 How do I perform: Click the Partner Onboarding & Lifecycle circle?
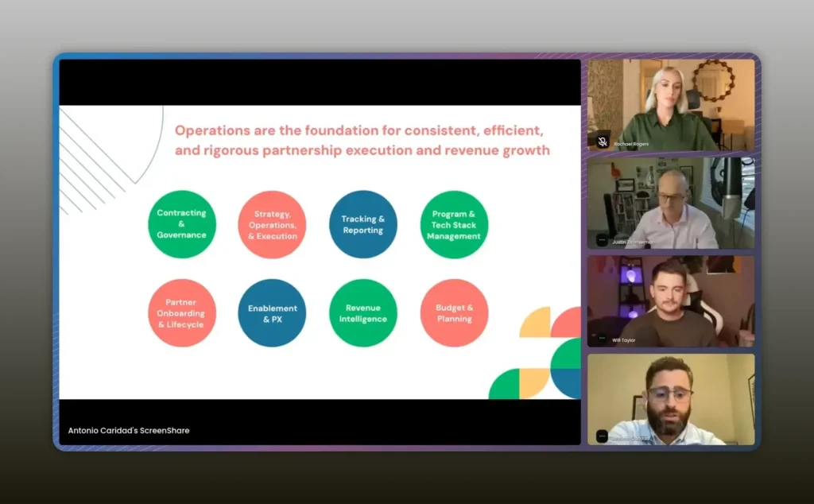[x=181, y=313]
